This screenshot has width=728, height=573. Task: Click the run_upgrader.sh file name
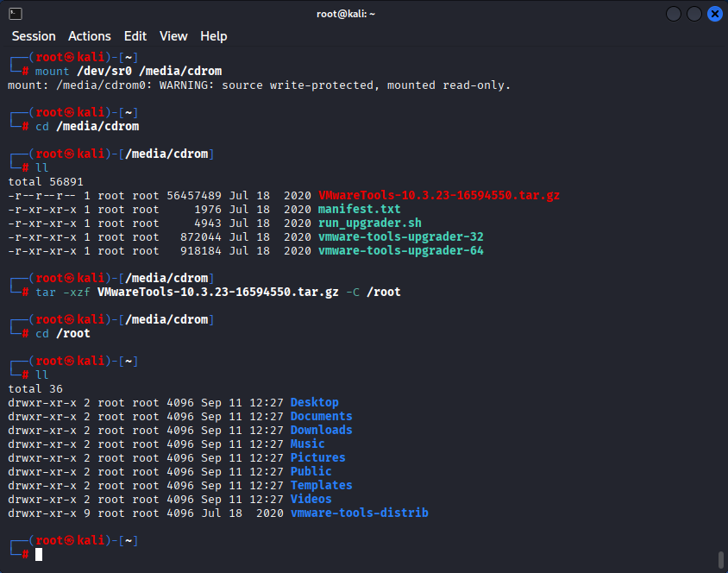pos(369,224)
